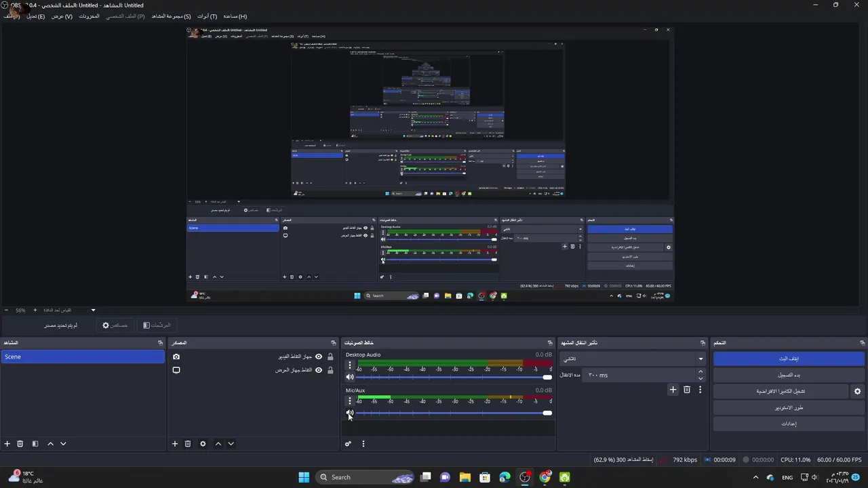The image size is (868, 488).
Task: Open the Edit (تعديل) menu
Action: [36, 16]
